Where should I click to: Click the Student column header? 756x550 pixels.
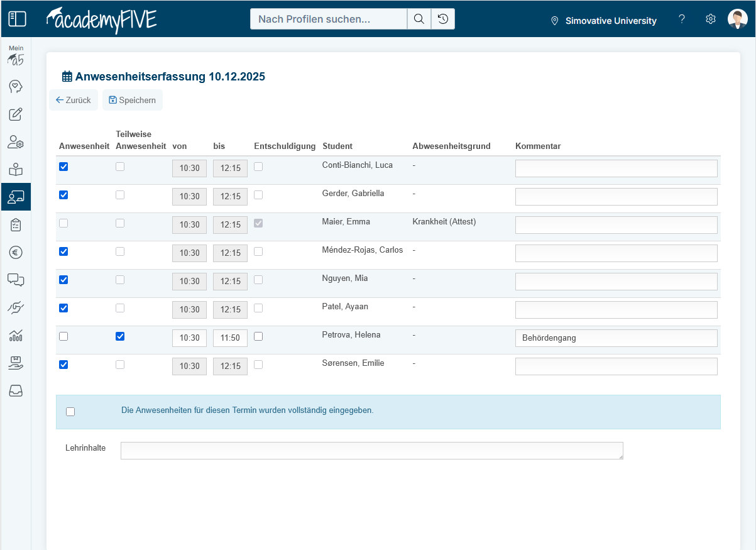pyautogui.click(x=337, y=146)
